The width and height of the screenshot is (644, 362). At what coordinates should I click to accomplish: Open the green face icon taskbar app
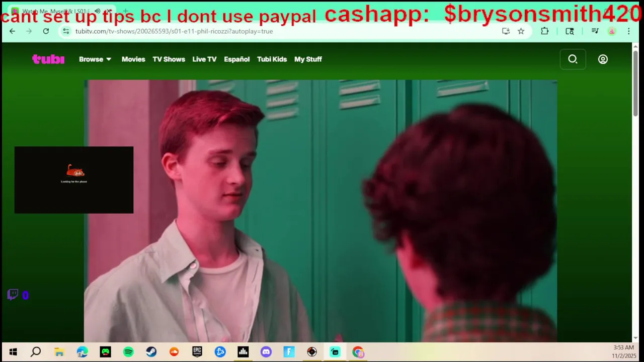coord(105,352)
